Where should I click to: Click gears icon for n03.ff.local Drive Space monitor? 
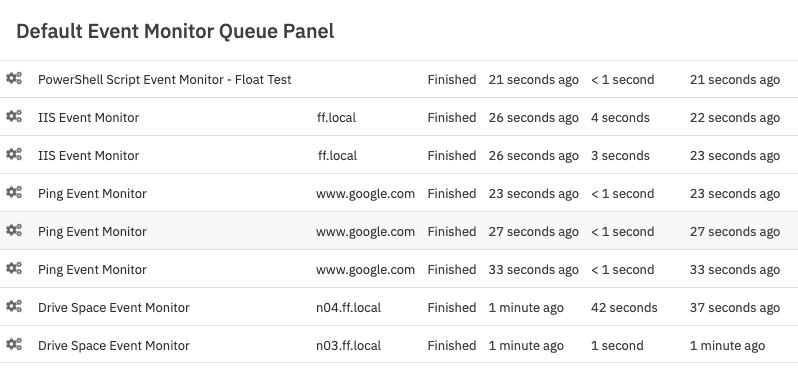coord(14,345)
